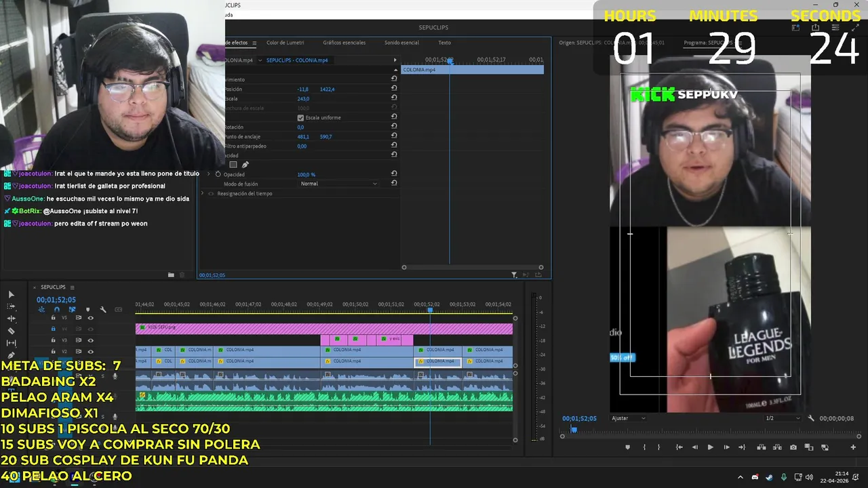Toggle Escala uniforme checkbox
Image resolution: width=868 pixels, height=488 pixels.
(x=300, y=117)
